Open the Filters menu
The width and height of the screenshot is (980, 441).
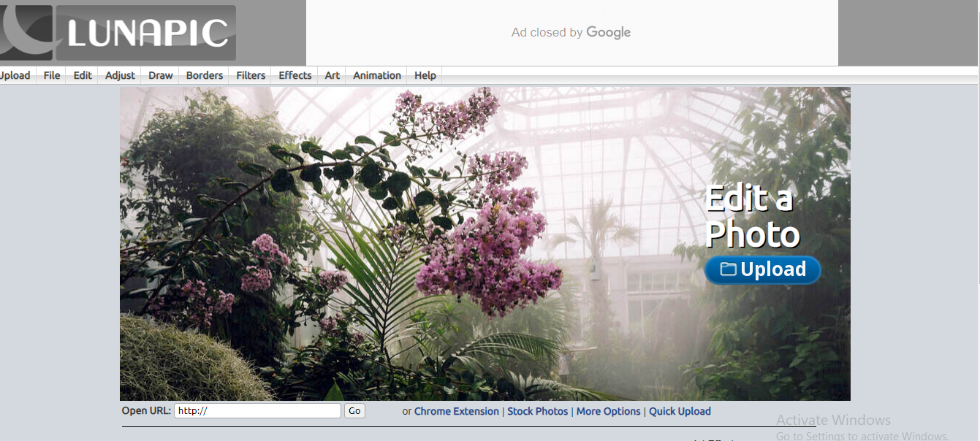pos(251,75)
